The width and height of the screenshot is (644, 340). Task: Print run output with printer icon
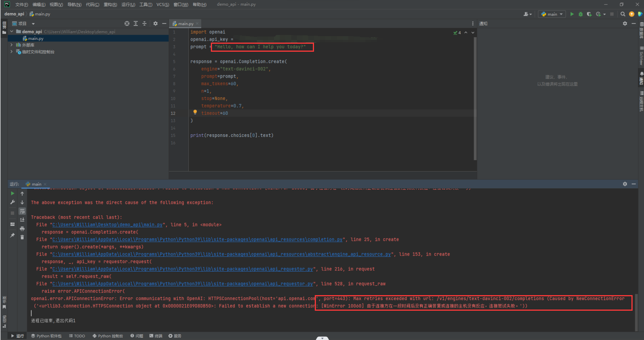point(22,229)
